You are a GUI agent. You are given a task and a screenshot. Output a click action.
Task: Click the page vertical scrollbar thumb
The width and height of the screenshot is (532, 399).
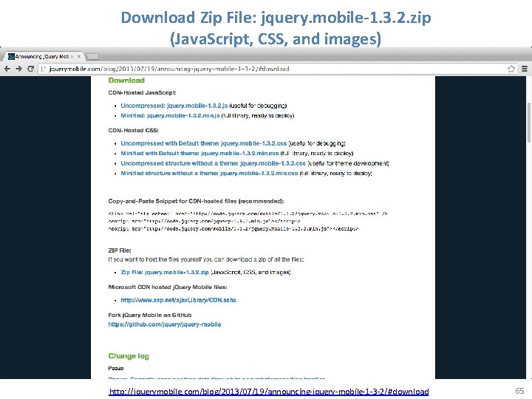point(528,123)
